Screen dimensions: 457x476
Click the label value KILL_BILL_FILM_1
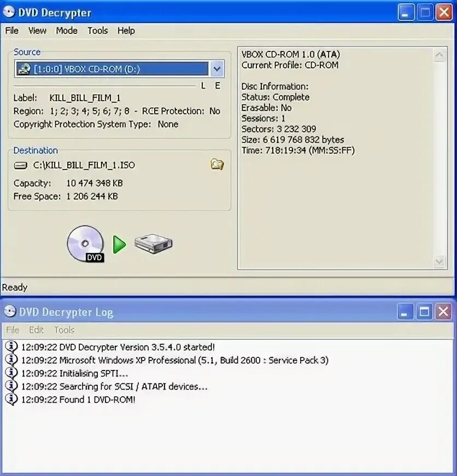pos(85,98)
